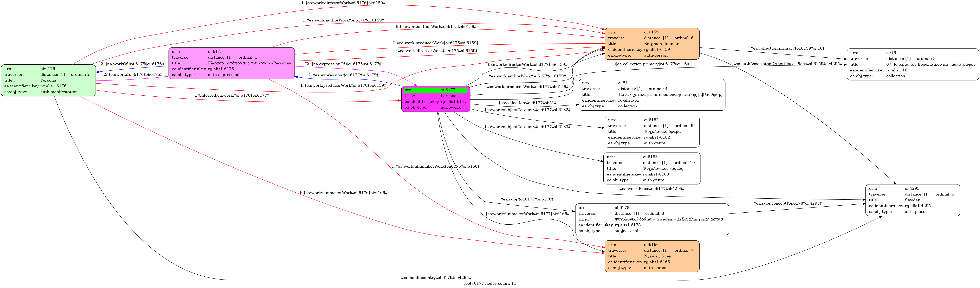Click edge label directorWork oi:6175 to oi:6159
Screen dimensions: 980x288
[436, 51]
